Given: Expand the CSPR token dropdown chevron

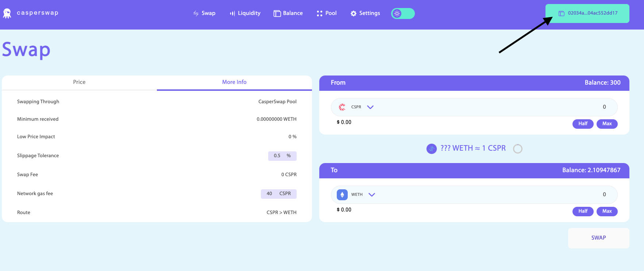Looking at the screenshot, I should pyautogui.click(x=370, y=107).
